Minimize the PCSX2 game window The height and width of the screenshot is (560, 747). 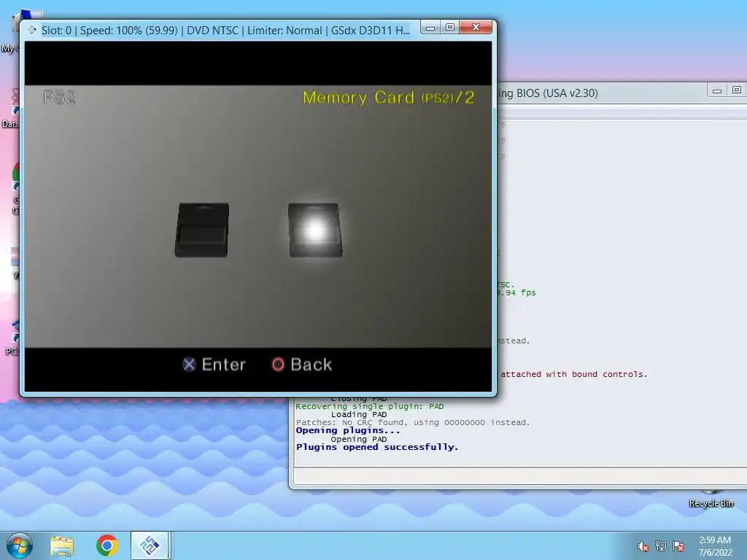tap(430, 28)
